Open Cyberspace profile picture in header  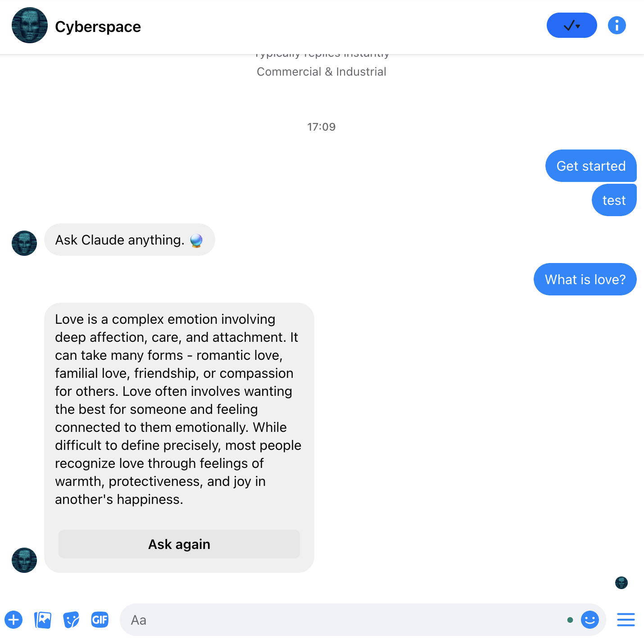point(30,25)
